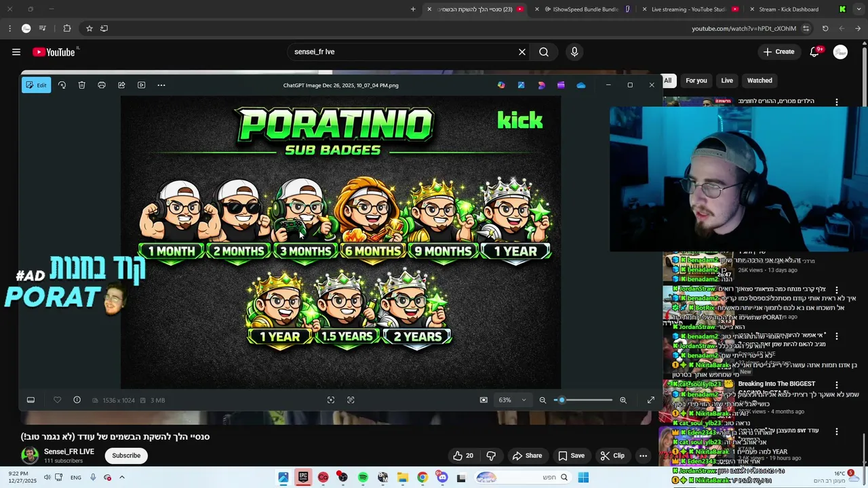Show file info in Photos viewer
Viewport: 868px width, 488px height.
(77, 400)
